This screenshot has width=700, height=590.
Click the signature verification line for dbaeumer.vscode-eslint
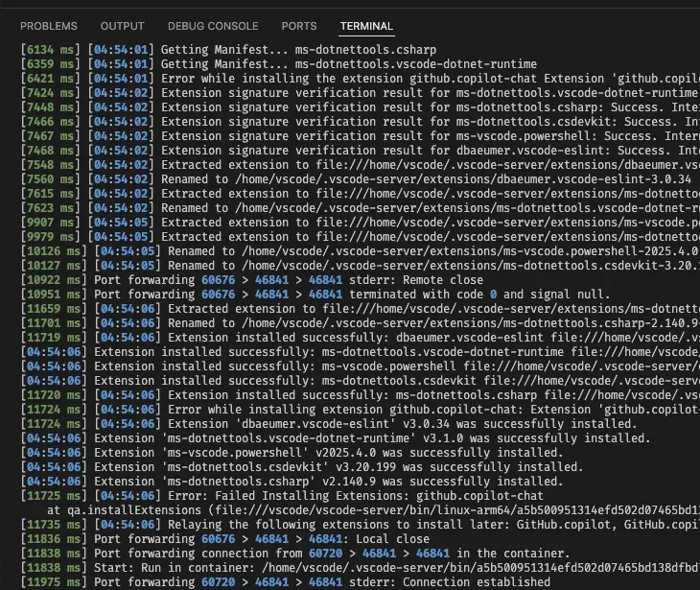pos(361,151)
